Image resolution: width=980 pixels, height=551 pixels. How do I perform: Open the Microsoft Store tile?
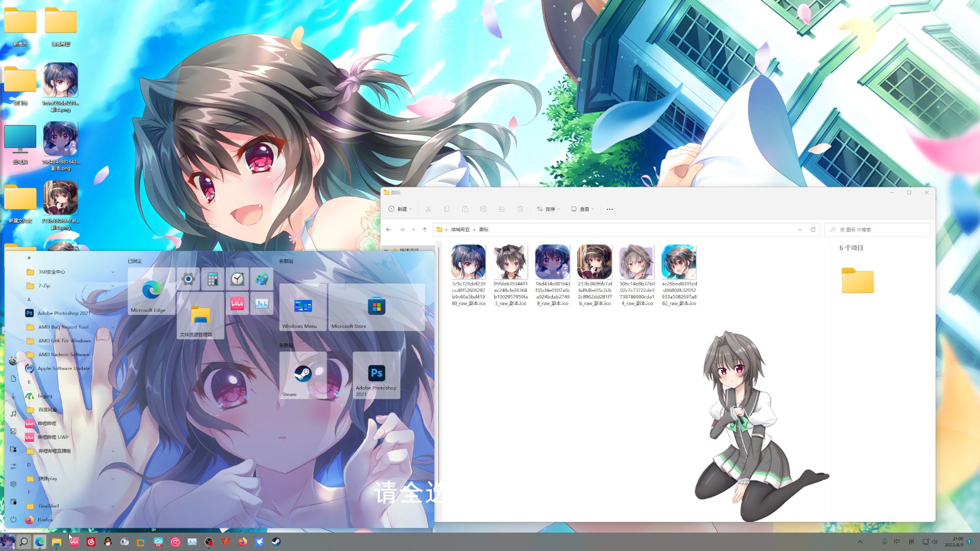point(376,306)
